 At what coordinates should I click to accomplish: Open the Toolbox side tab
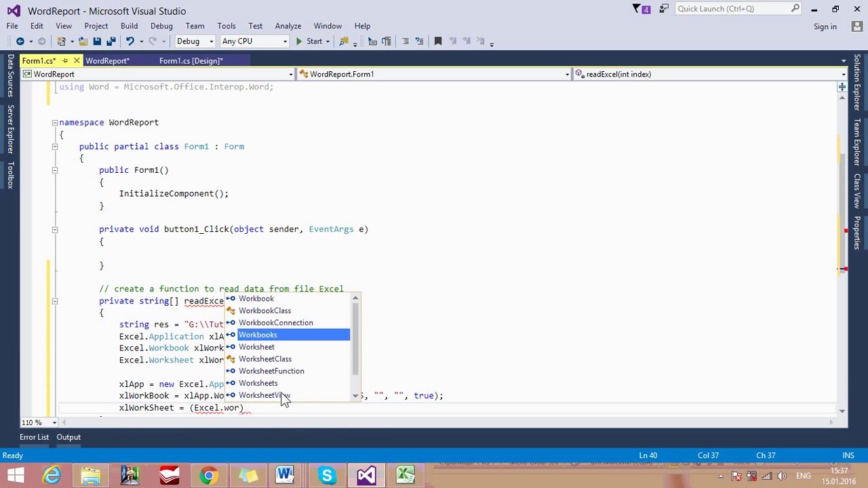10,175
